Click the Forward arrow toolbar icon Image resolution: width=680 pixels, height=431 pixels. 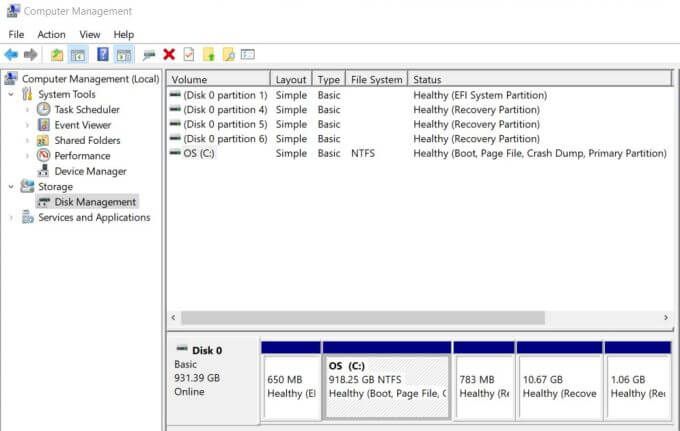click(x=30, y=55)
